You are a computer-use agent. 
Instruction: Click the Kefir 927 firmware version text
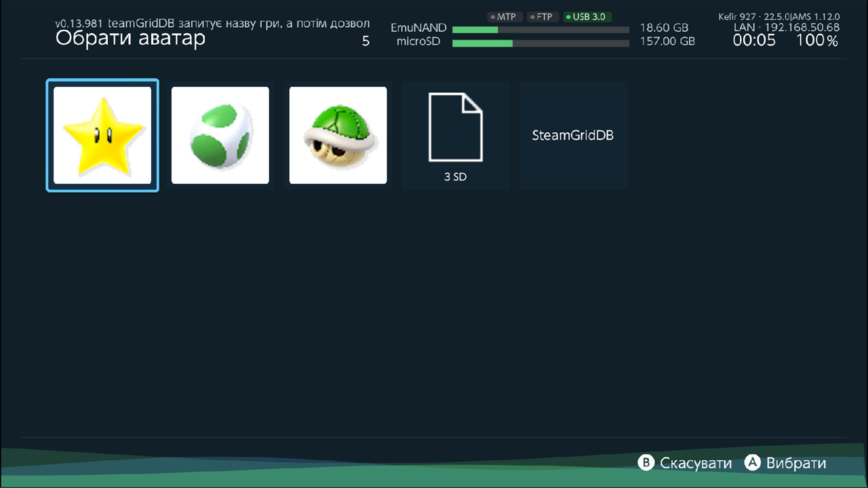pyautogui.click(x=779, y=16)
